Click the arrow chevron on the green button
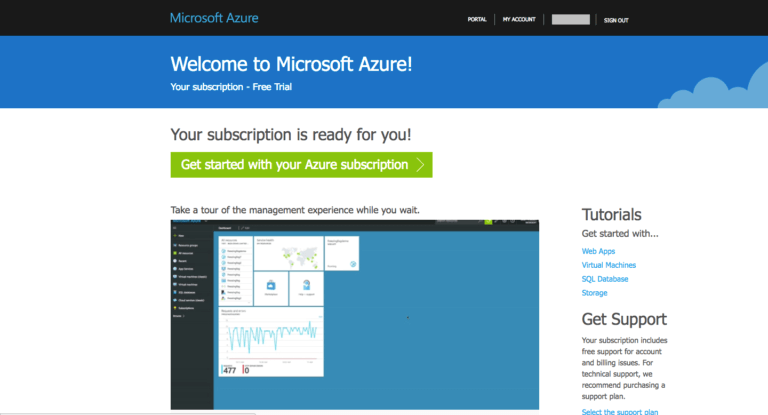The width and height of the screenshot is (768, 415). pyautogui.click(x=420, y=165)
